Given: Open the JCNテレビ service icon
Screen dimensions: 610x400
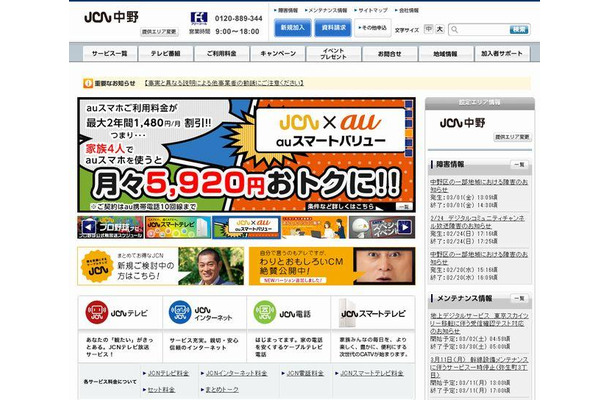Looking at the screenshot, I should pos(96,312).
